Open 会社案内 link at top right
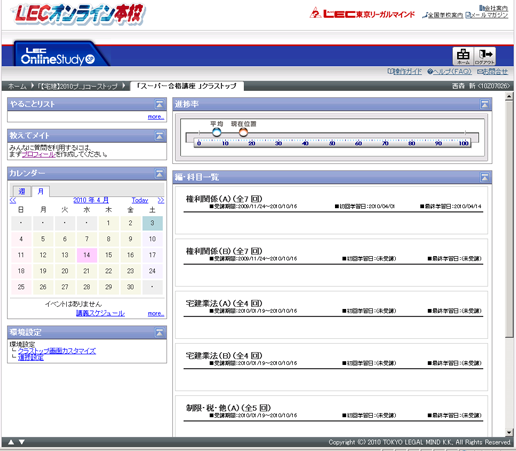Viewport: 516px width, 451px height. point(494,8)
